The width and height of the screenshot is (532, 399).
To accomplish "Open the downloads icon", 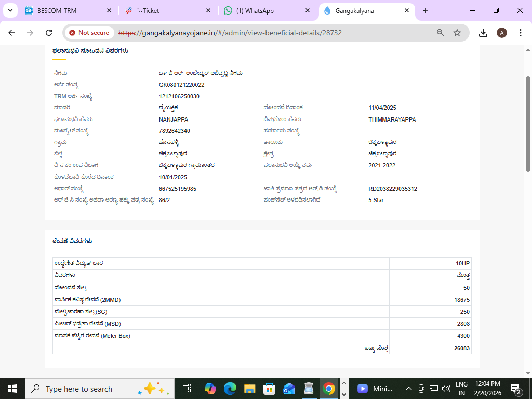I will (483, 33).
